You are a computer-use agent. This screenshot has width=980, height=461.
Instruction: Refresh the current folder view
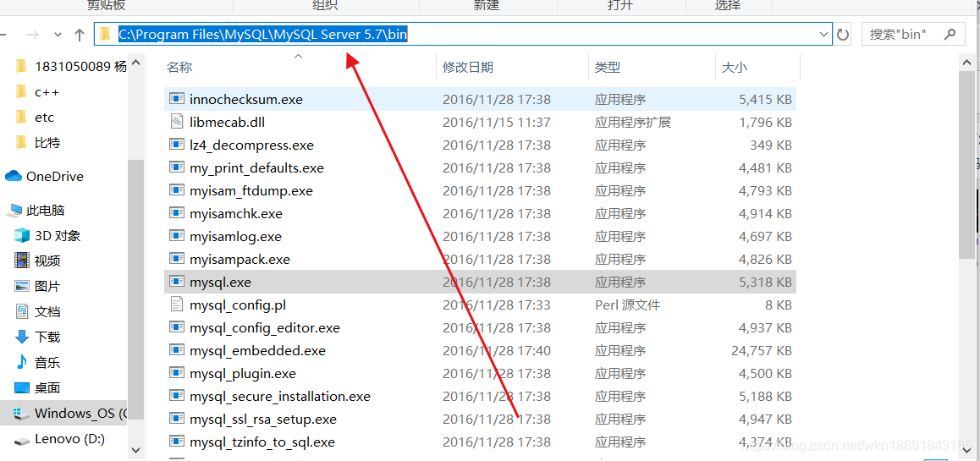pyautogui.click(x=843, y=35)
